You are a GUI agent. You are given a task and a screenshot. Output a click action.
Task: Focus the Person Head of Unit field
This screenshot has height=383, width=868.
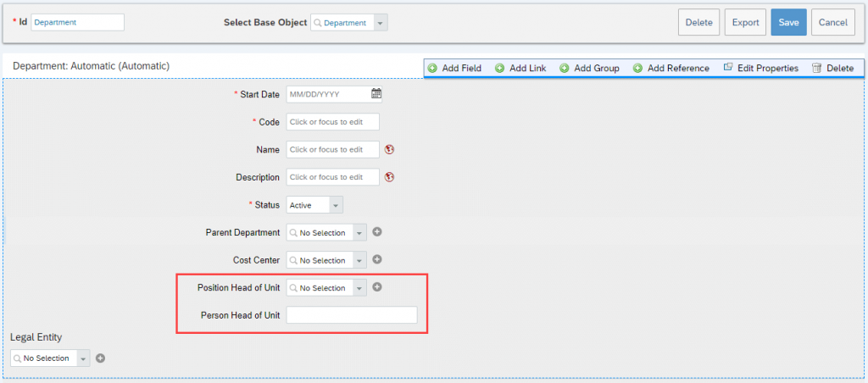pyautogui.click(x=352, y=315)
